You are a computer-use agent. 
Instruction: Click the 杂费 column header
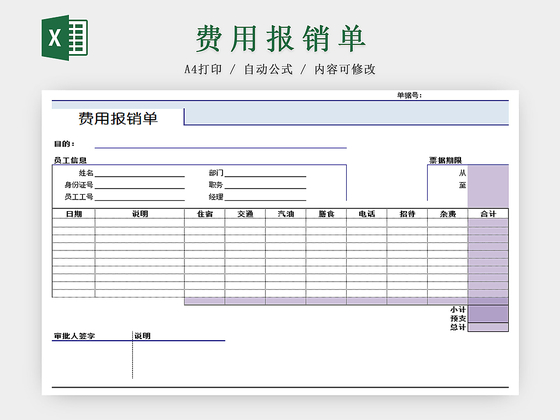tap(448, 214)
